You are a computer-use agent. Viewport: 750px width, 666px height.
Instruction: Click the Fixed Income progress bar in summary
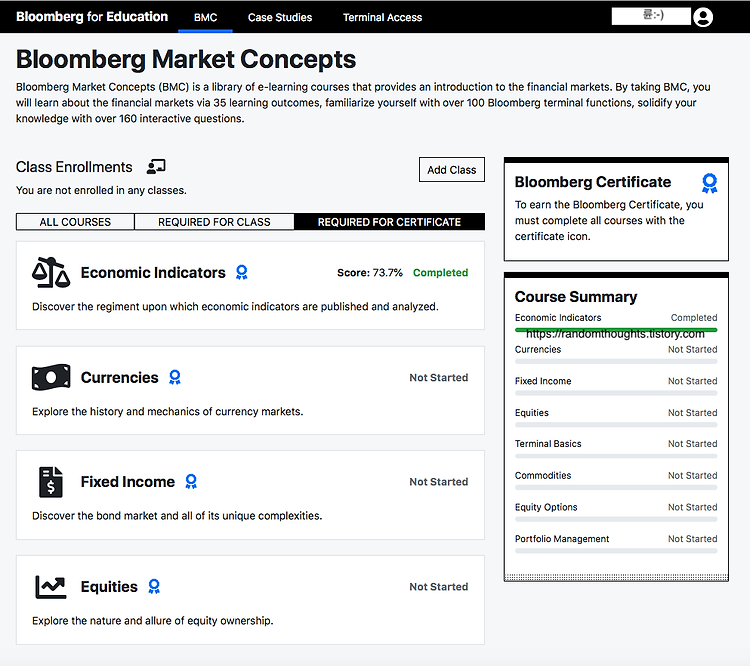616,393
